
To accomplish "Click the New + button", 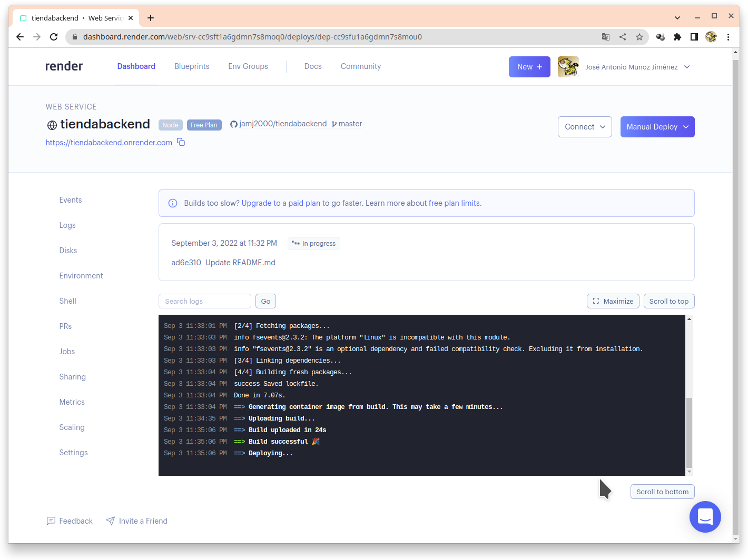I will pyautogui.click(x=529, y=67).
